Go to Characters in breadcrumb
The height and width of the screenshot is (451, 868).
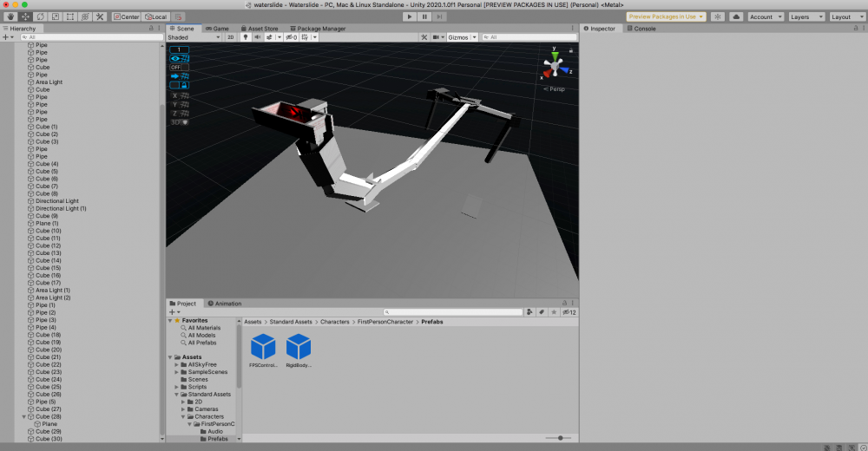click(x=335, y=322)
